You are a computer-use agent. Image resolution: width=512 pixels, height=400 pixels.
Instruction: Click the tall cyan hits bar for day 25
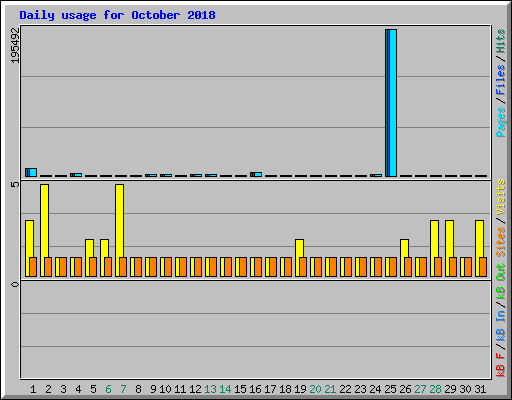click(x=393, y=103)
